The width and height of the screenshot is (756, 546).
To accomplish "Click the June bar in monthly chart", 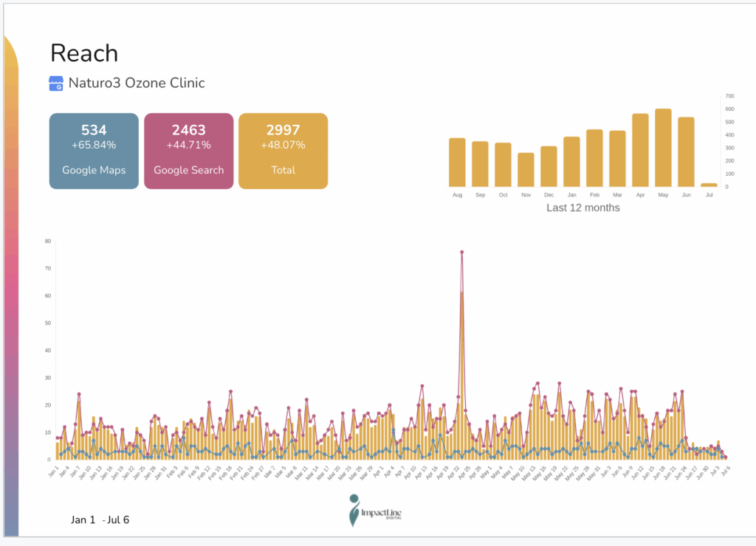I will pos(686,152).
